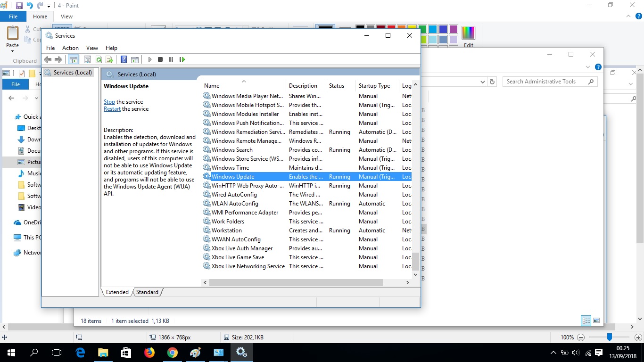Open the Help icon in Services toolbar
This screenshot has height=362, width=644.
click(124, 59)
